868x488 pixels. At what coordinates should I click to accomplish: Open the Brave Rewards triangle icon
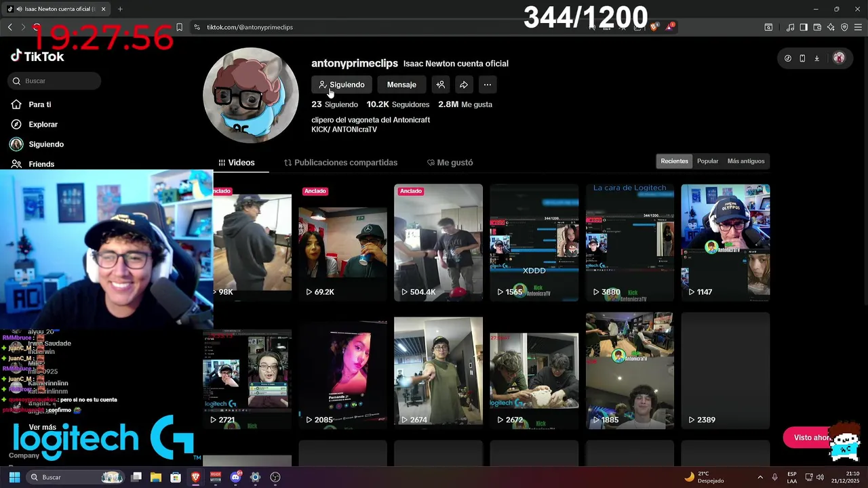pyautogui.click(x=670, y=27)
